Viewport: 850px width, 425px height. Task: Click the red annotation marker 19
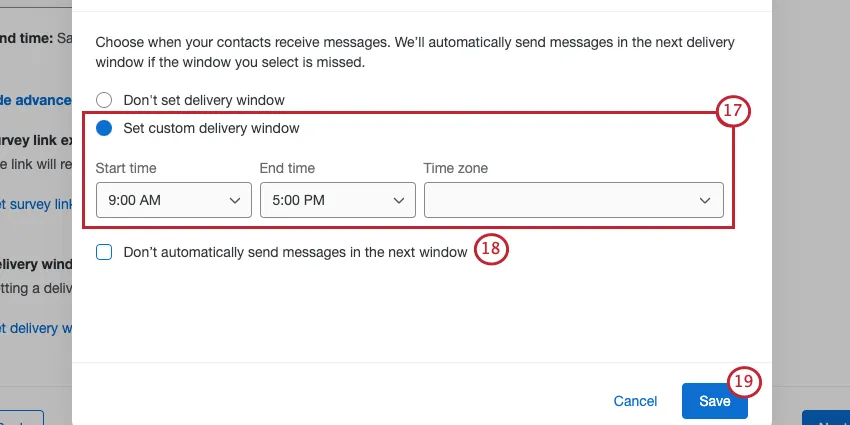(x=744, y=382)
